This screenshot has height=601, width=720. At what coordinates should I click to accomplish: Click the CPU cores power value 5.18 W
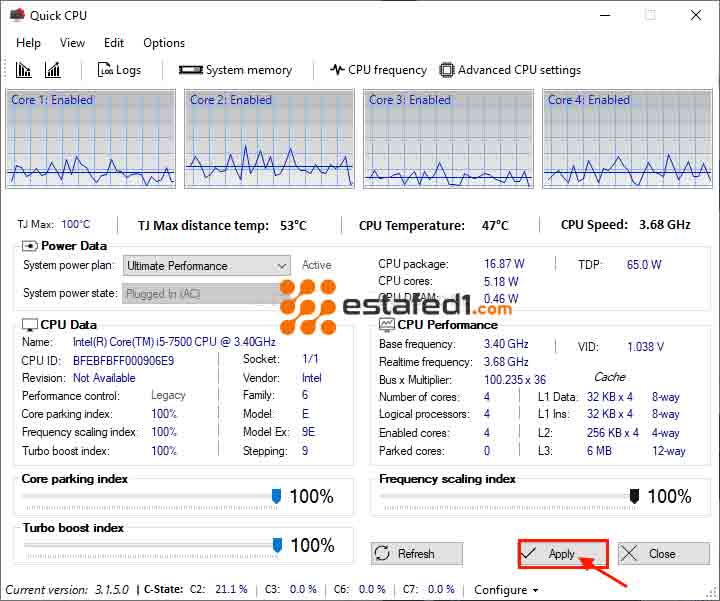(501, 281)
